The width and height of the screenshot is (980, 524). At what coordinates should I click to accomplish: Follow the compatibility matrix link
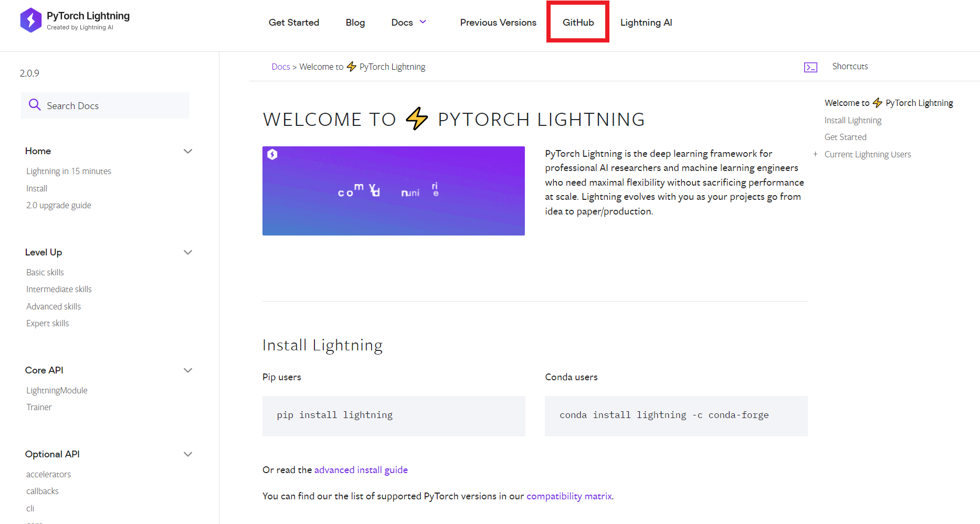tap(568, 496)
